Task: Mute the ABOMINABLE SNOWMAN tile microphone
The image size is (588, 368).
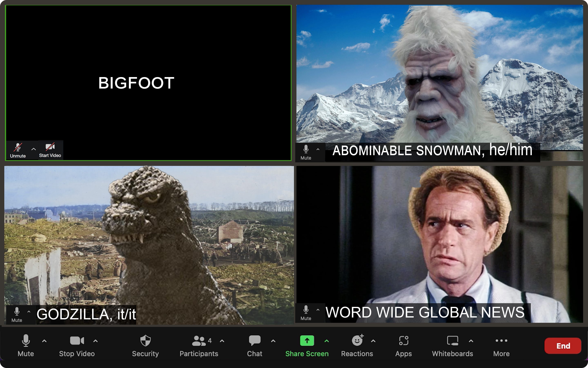Action: (x=306, y=152)
